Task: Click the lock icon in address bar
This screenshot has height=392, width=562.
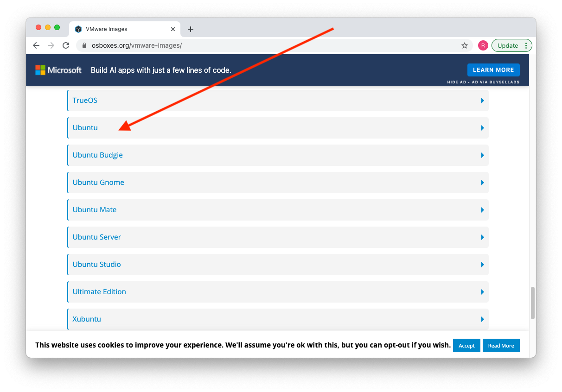Action: point(84,45)
